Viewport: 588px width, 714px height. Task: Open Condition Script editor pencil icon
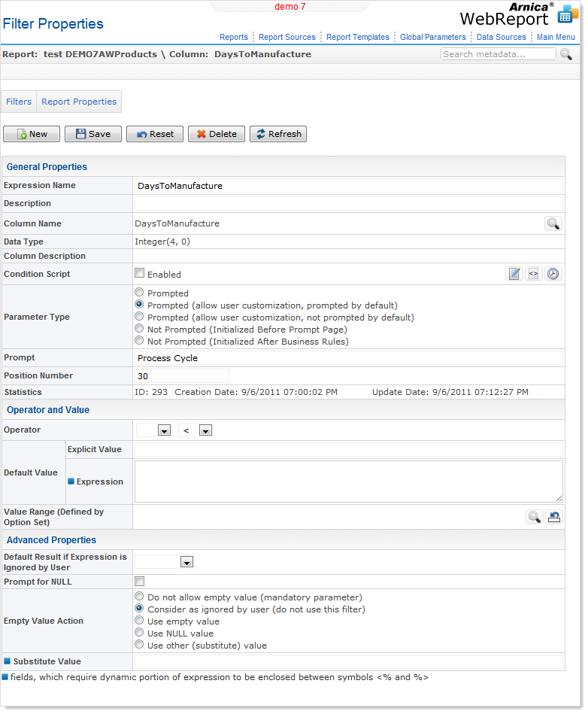pyautogui.click(x=514, y=274)
